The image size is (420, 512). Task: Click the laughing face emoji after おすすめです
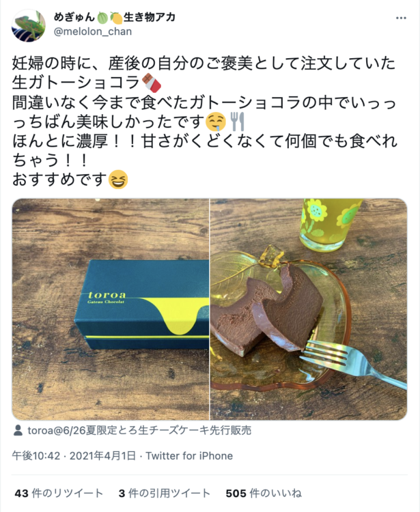[118, 180]
